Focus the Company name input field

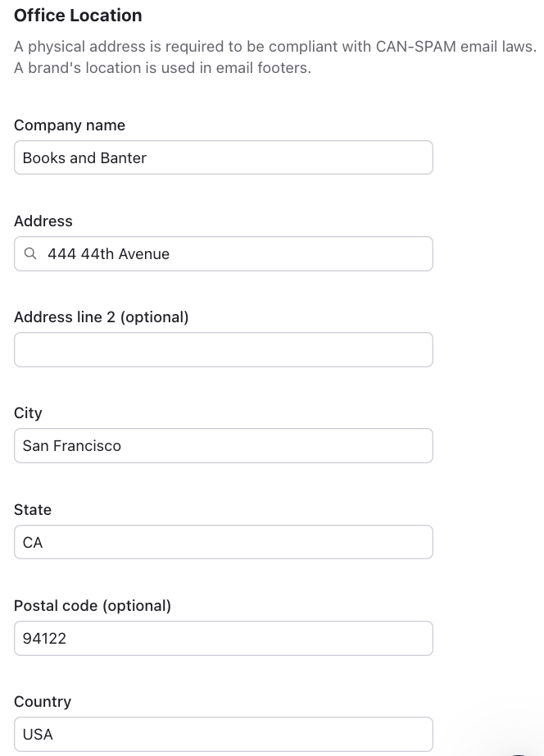(x=223, y=157)
